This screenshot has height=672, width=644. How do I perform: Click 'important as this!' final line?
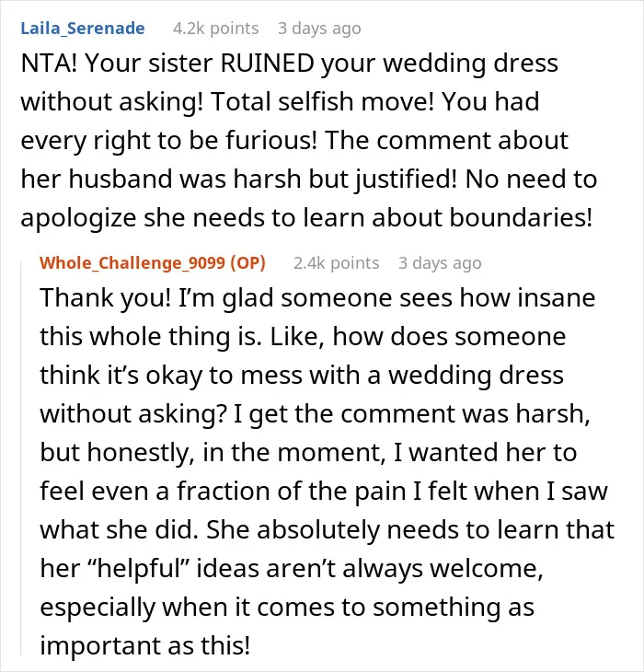point(144,645)
